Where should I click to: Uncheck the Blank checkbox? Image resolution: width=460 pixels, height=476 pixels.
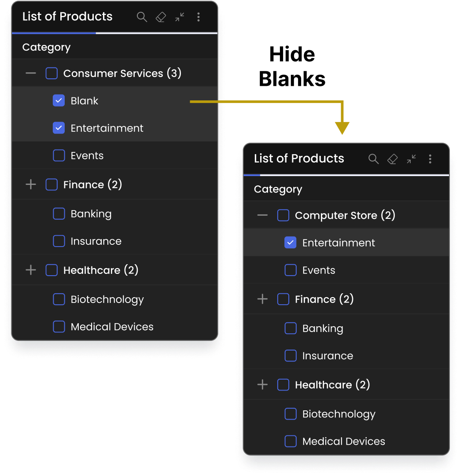[59, 100]
